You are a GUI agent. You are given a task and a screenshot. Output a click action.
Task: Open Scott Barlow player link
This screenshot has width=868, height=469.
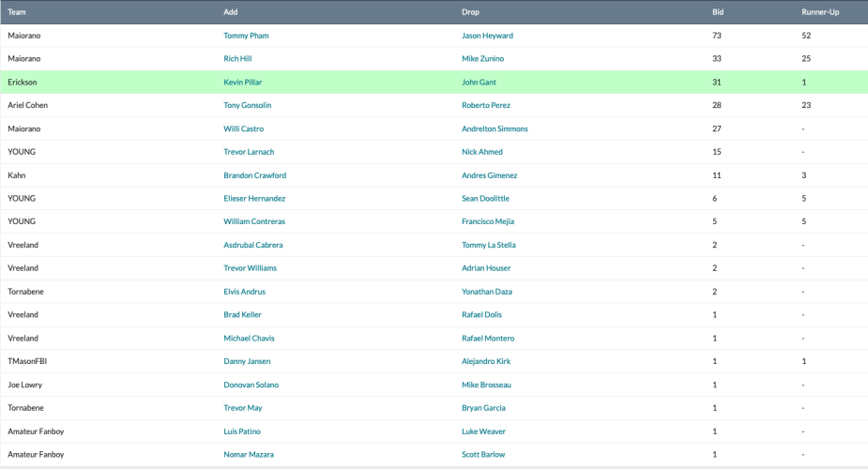pos(483,455)
